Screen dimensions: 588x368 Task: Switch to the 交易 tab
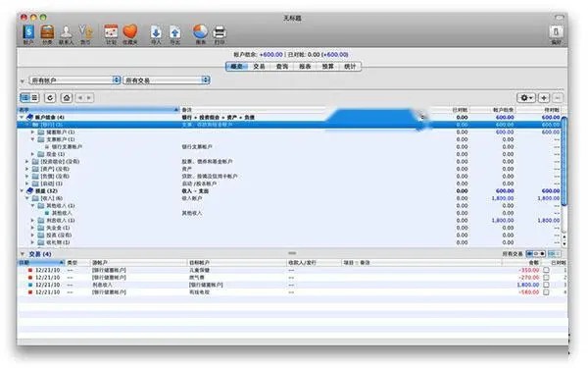(x=259, y=67)
